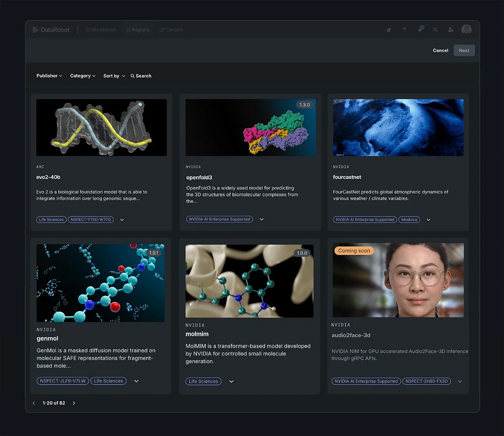Open the Console tab
Screen dimensions: 504x436
171,30
